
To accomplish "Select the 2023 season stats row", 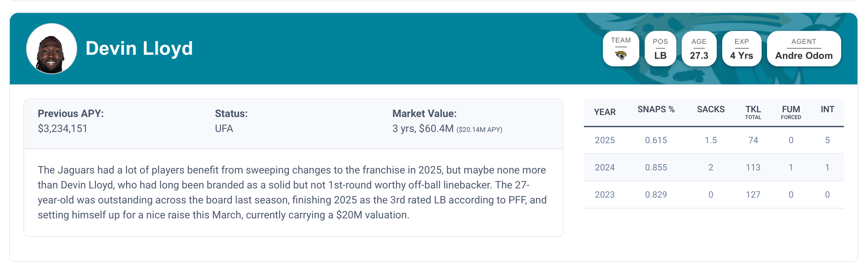I will pos(713,195).
